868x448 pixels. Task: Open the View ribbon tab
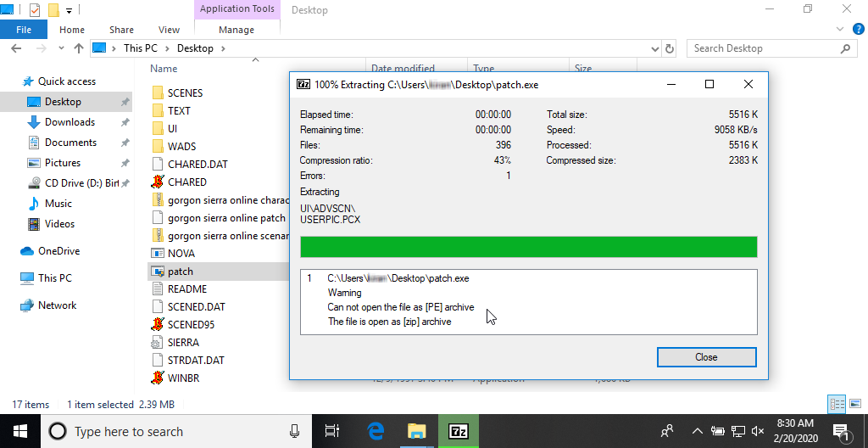pyautogui.click(x=169, y=30)
